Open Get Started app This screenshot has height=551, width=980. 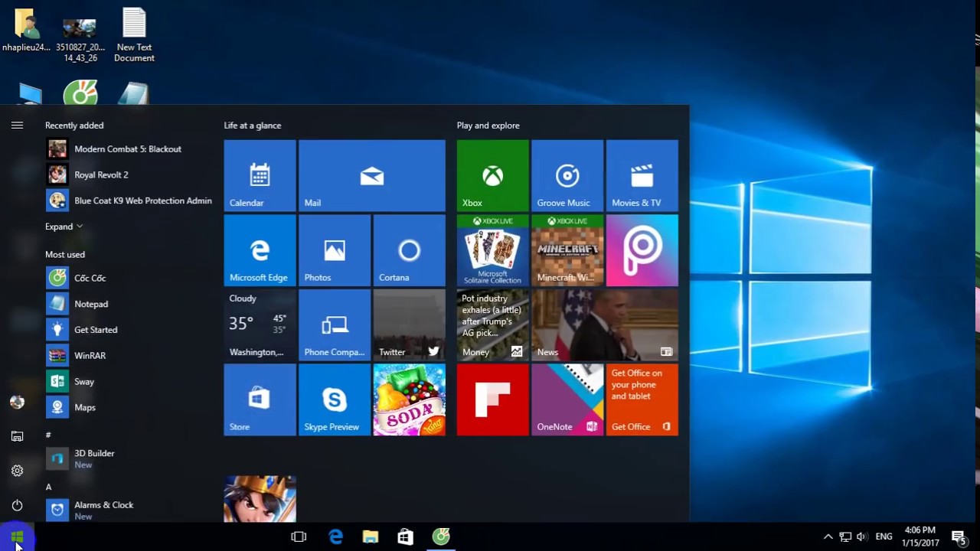click(129, 330)
